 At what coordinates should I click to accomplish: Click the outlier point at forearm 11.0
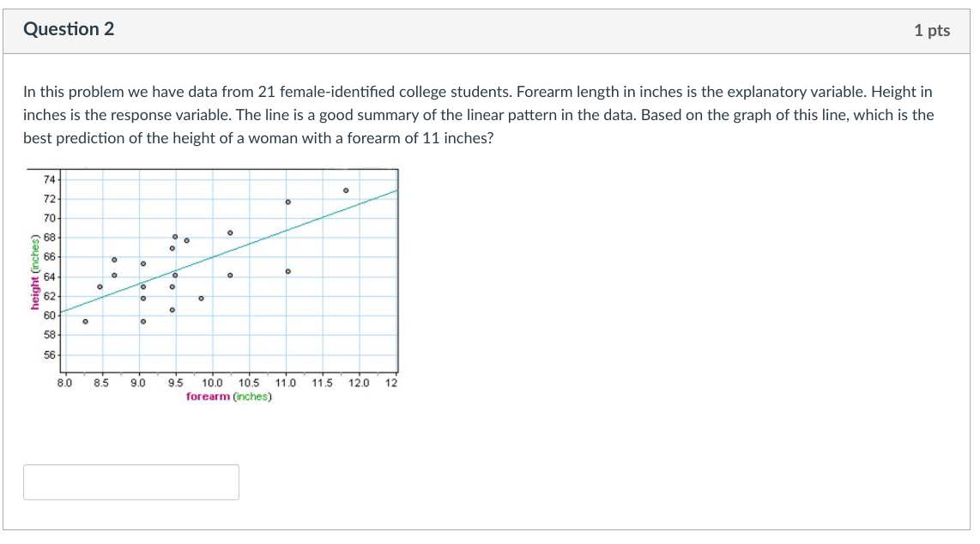tap(288, 200)
